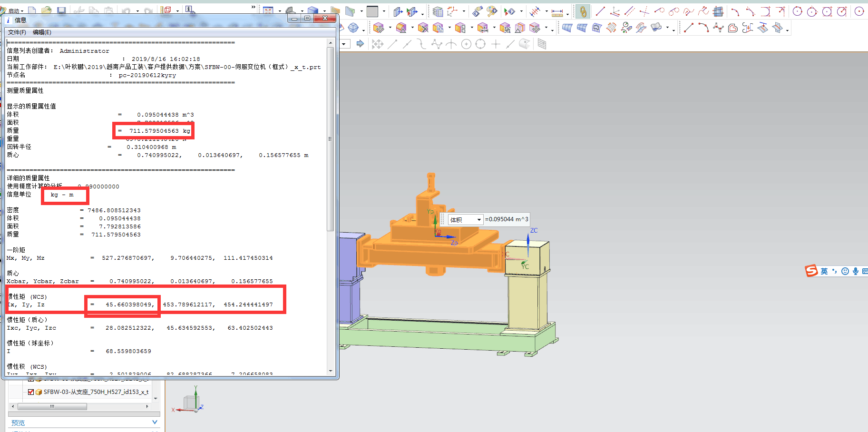Click the info window vertical scrollbar thumb
This screenshot has height=432, width=868.
(331, 138)
